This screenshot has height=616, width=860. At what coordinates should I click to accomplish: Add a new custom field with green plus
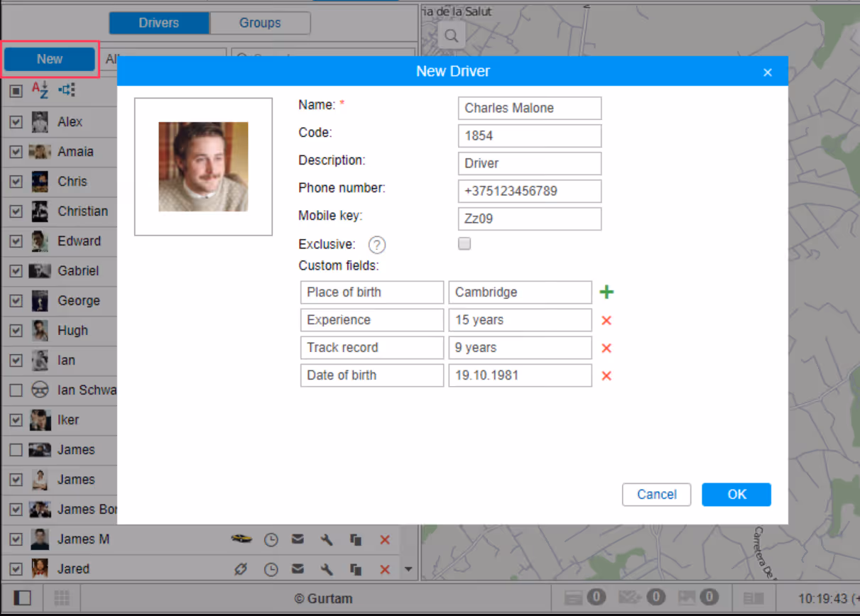(606, 292)
